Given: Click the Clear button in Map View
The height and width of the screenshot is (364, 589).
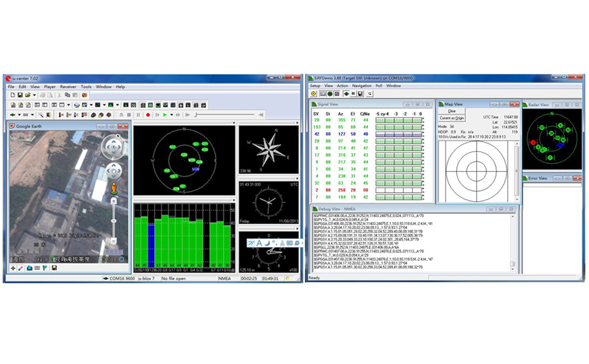Looking at the screenshot, I should [452, 111].
